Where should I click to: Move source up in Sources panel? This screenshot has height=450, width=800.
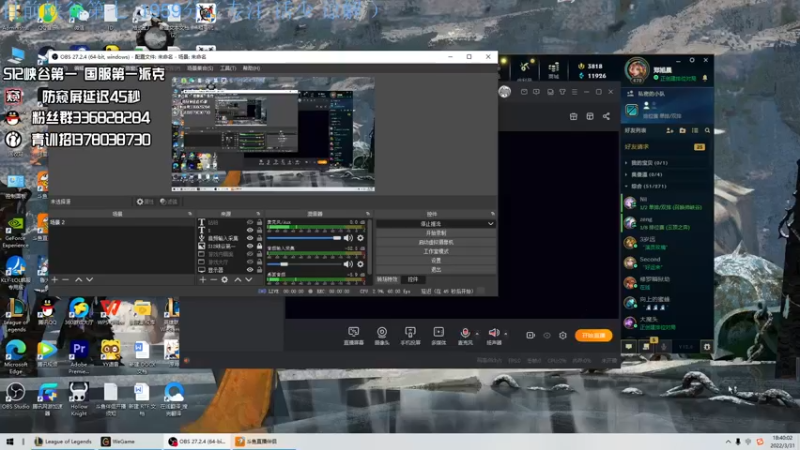pyautogui.click(x=238, y=280)
